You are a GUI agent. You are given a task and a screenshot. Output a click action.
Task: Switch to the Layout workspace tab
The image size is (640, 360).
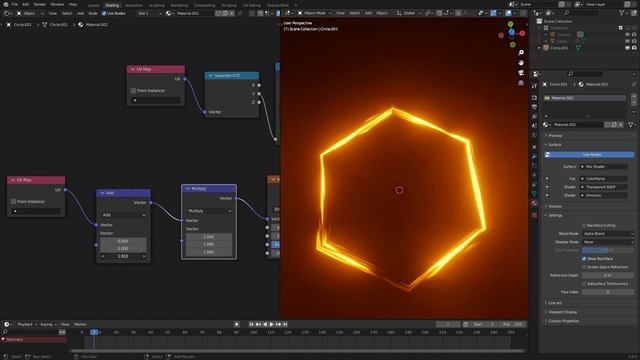click(93, 5)
